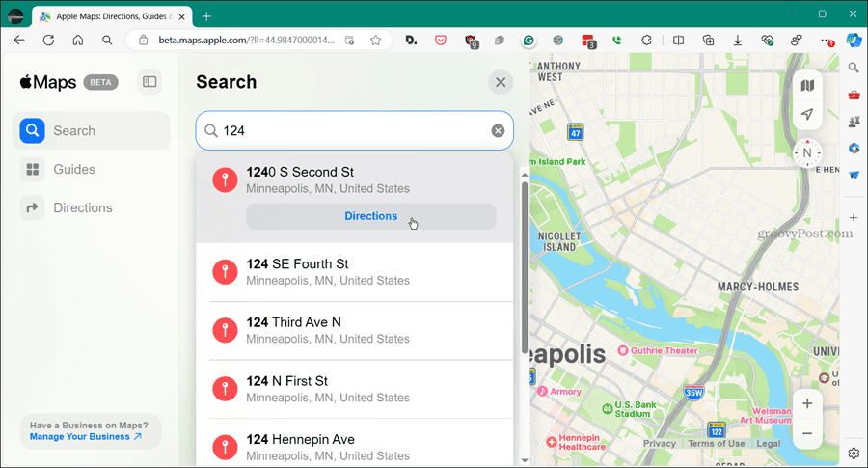
Task: Click the Edge sidebar add plus button
Action: point(854,218)
